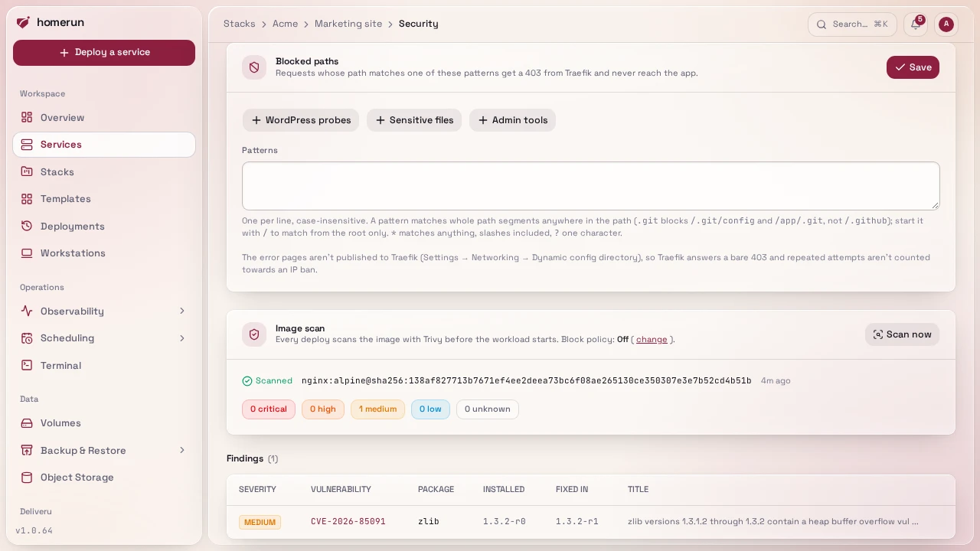Click Deploy a service button
980x551 pixels.
[x=104, y=53]
